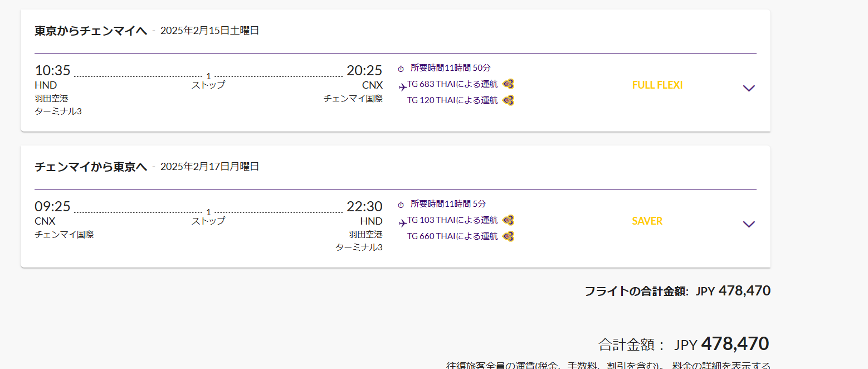Click the THAI logo next to TG 120
The height and width of the screenshot is (369, 868).
508,100
